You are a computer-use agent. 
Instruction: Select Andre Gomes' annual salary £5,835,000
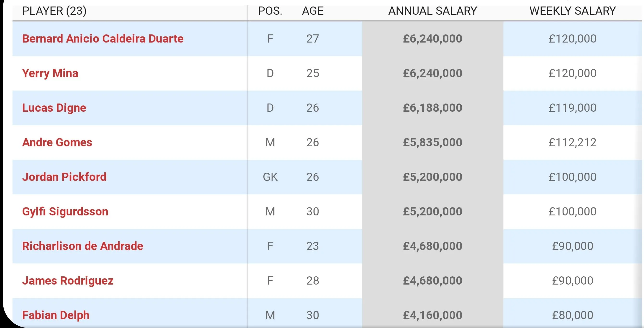433,142
